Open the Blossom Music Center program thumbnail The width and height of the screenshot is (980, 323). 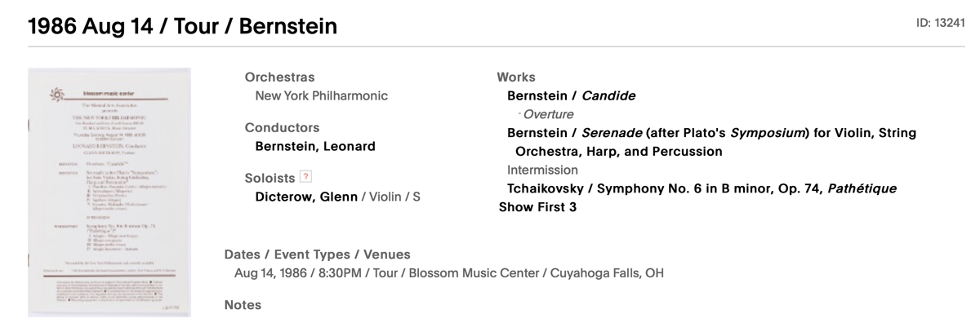(x=109, y=193)
